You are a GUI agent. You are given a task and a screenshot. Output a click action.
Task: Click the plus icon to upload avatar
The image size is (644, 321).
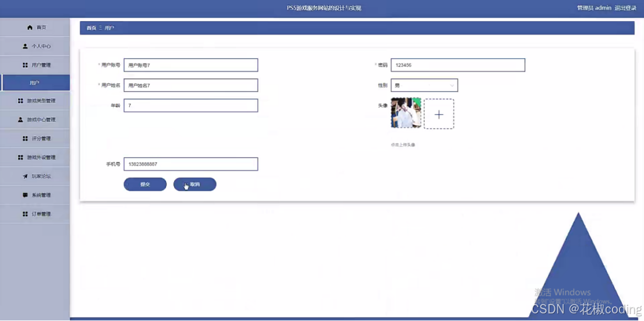438,114
